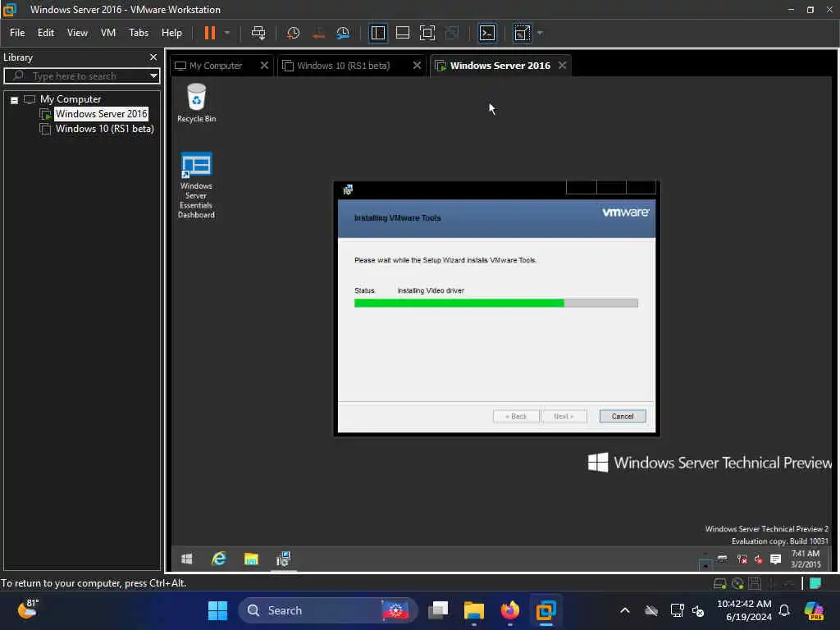
Task: Open the View menu
Action: 77,33
